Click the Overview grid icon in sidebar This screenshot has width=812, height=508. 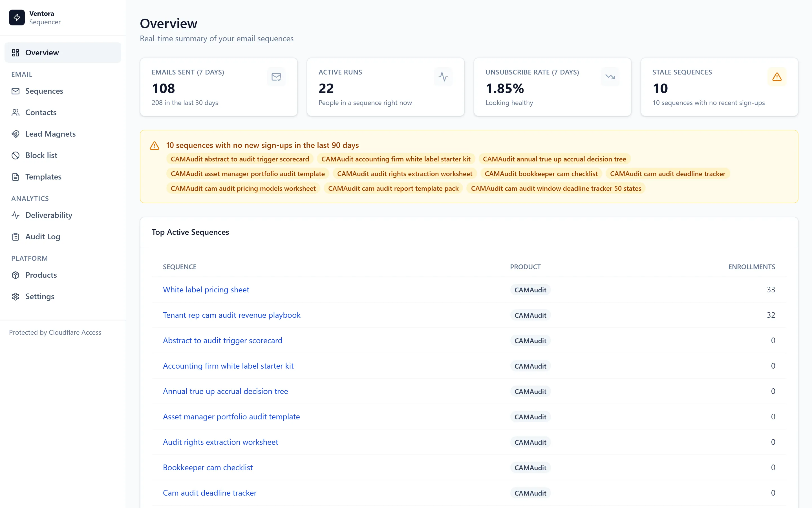(x=16, y=53)
